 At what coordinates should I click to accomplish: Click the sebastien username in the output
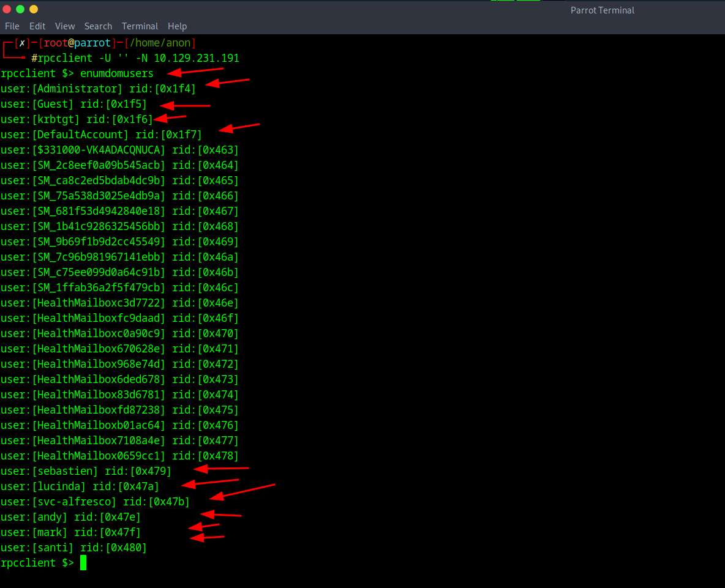click(x=64, y=471)
